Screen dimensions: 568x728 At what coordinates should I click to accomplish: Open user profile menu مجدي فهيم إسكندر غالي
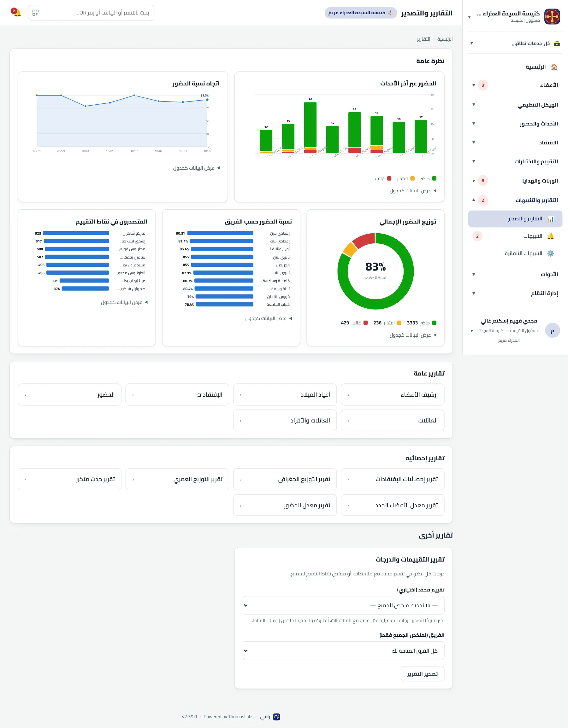515,331
